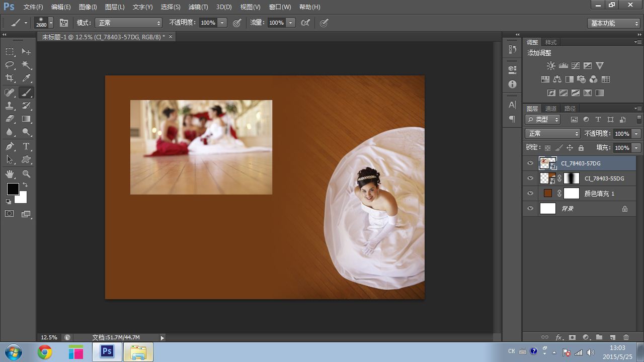Add a Brightness/Contrast adjustment
This screenshot has width=644, height=362.
(x=551, y=65)
